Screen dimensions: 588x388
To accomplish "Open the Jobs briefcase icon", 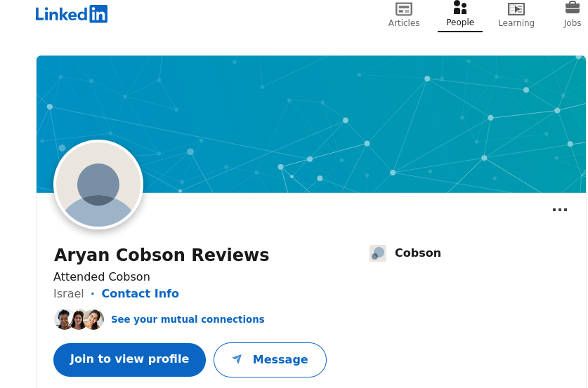I will tap(573, 8).
